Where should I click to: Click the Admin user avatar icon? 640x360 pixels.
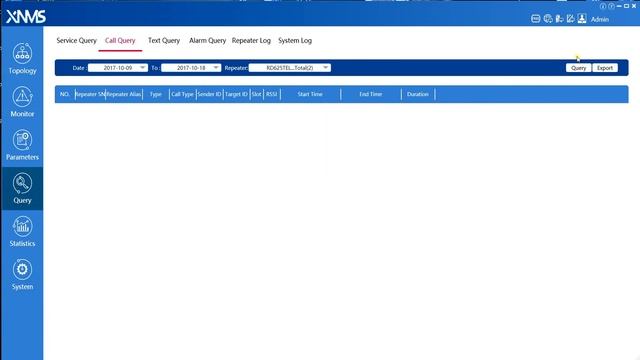(x=582, y=19)
